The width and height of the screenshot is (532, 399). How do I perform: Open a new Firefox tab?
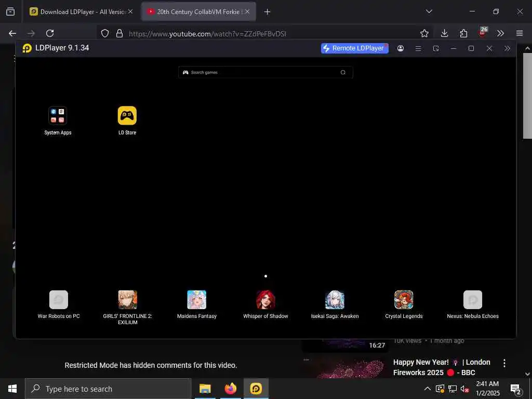[267, 12]
